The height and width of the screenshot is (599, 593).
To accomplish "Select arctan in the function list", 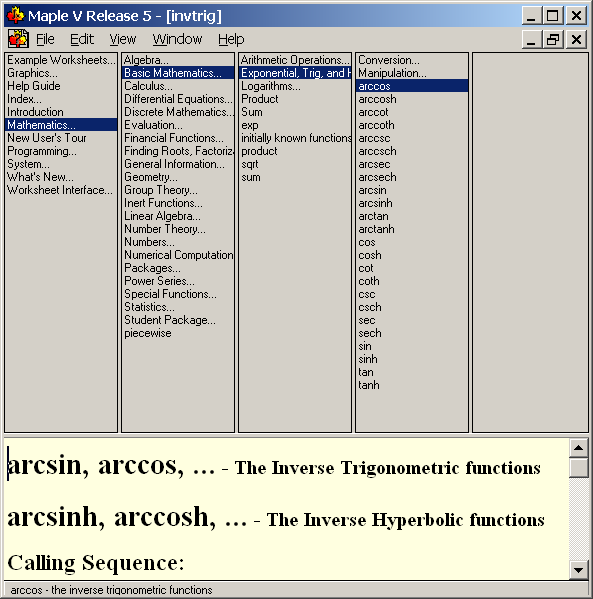I will pyautogui.click(x=373, y=216).
